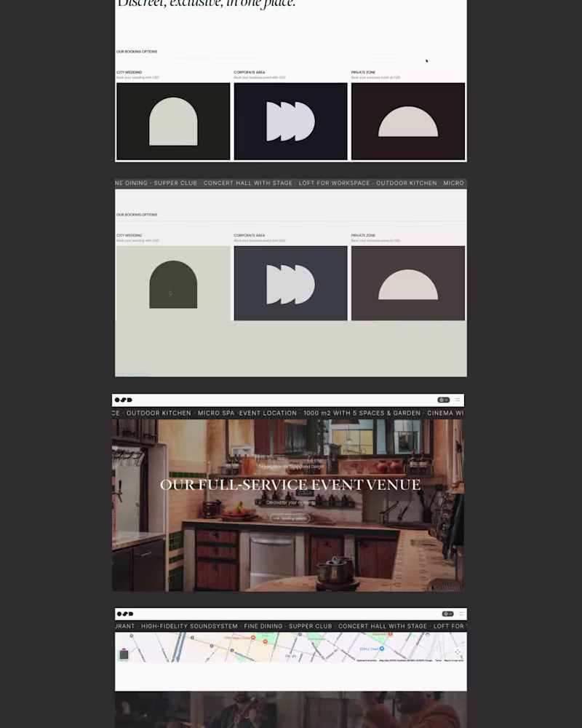
Task: Click the map camera controls button on the Google map
Action: point(458,652)
